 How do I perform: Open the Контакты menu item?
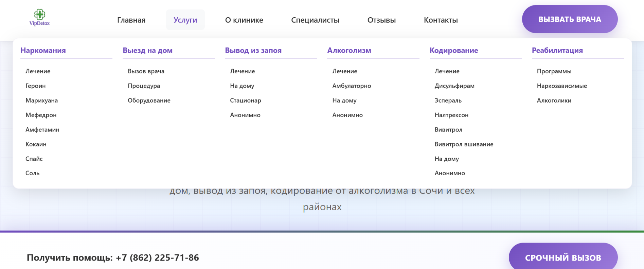[x=441, y=20]
